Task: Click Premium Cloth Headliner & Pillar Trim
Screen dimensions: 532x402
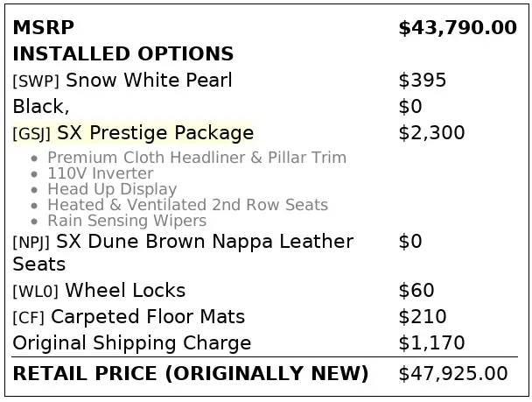Action: pos(197,158)
